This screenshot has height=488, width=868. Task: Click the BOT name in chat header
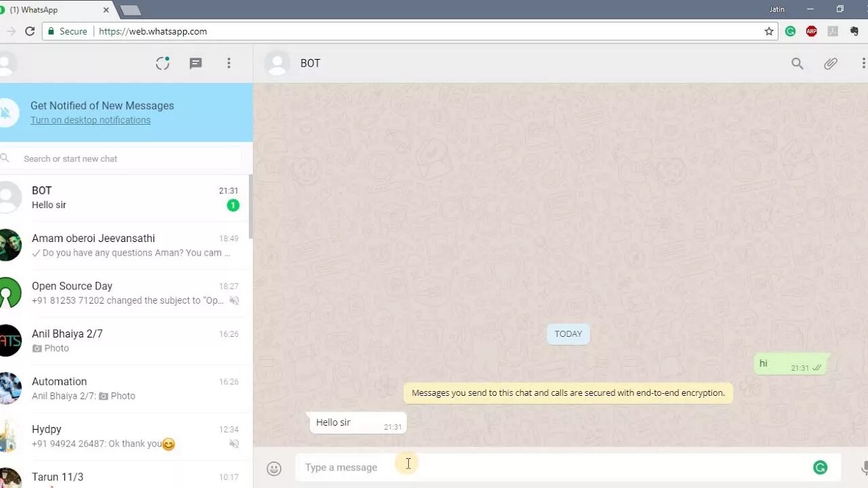pos(310,63)
